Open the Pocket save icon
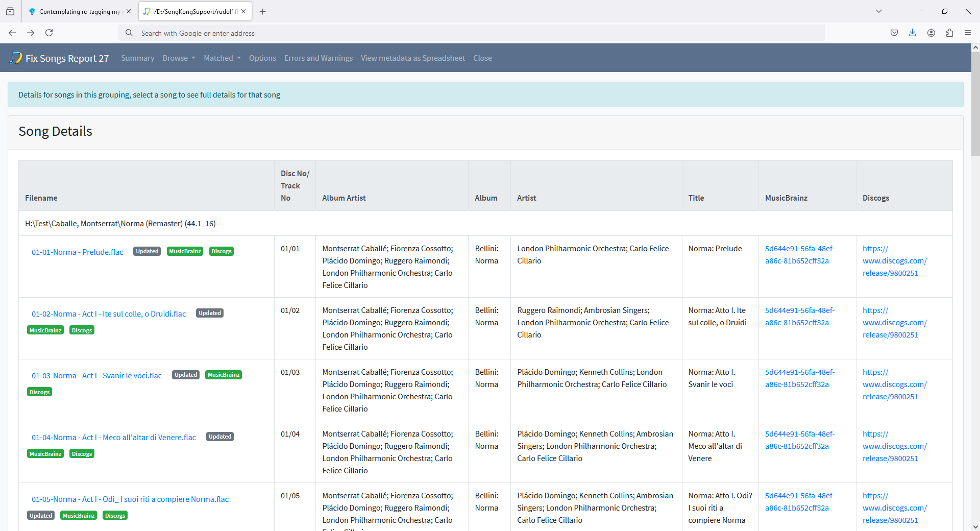This screenshot has width=980, height=531. tap(894, 33)
